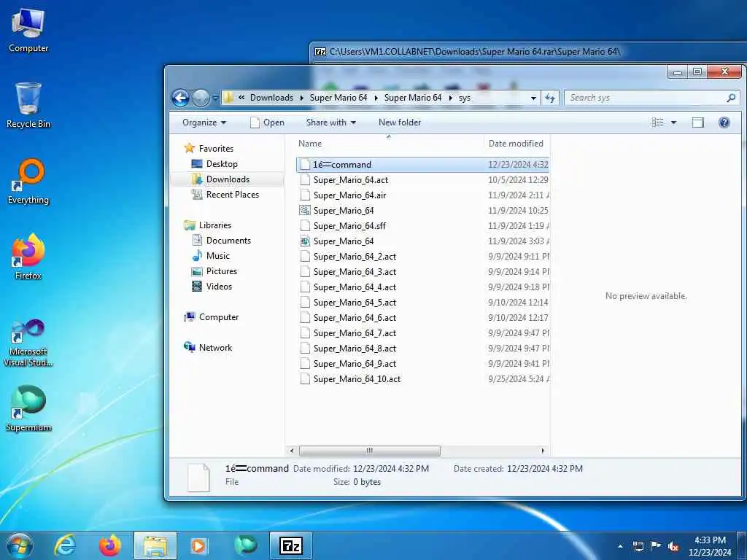Expand the hidden breadcrumb chevron
Screen dimensions: 747x560
(x=241, y=98)
